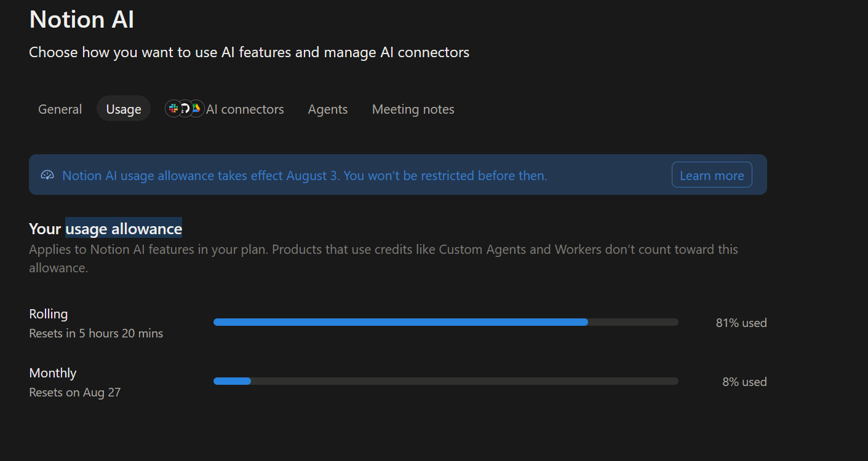Go to the Agents tab

pyautogui.click(x=328, y=109)
